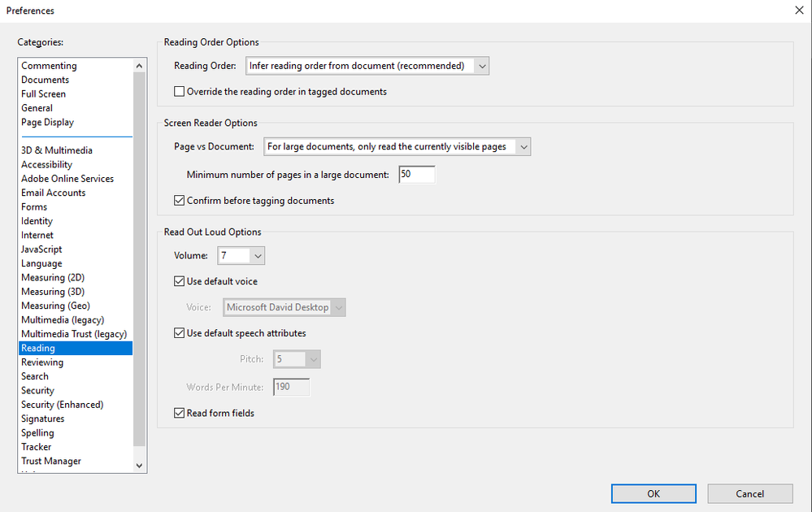Disable Use default speech attributes

click(180, 333)
